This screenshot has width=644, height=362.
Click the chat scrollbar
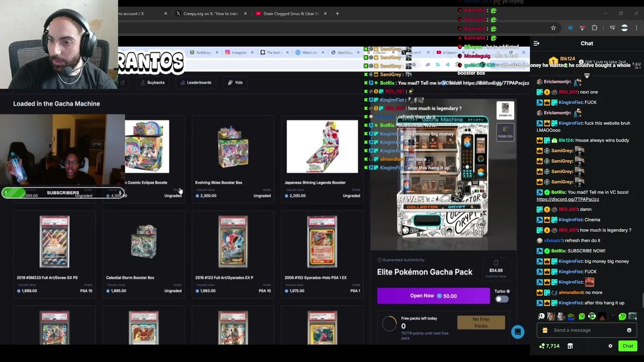click(642, 300)
